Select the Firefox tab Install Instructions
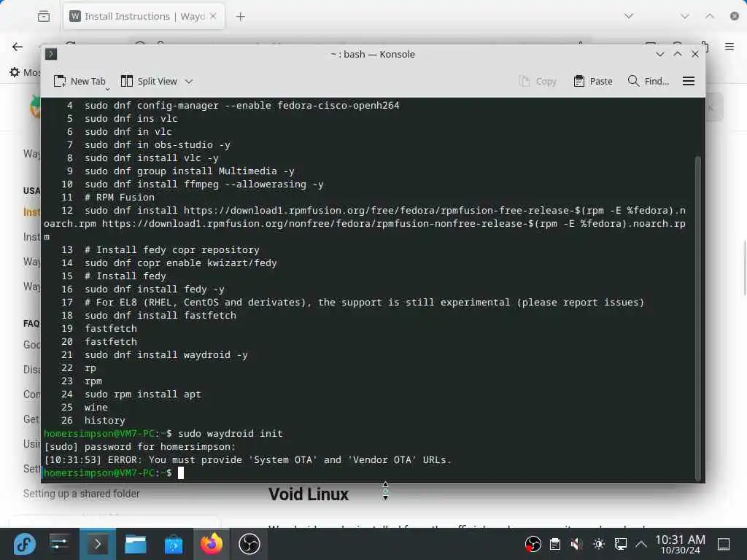 click(143, 16)
